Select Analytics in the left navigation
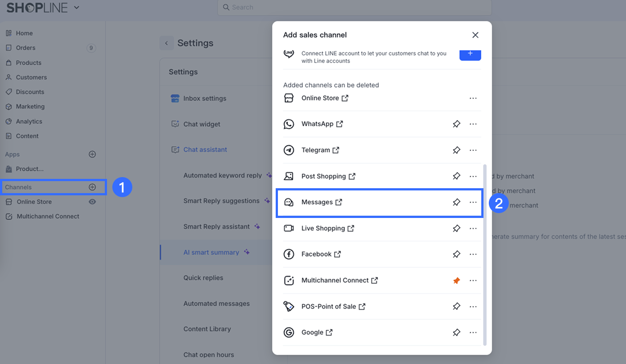626x364 pixels. point(29,122)
